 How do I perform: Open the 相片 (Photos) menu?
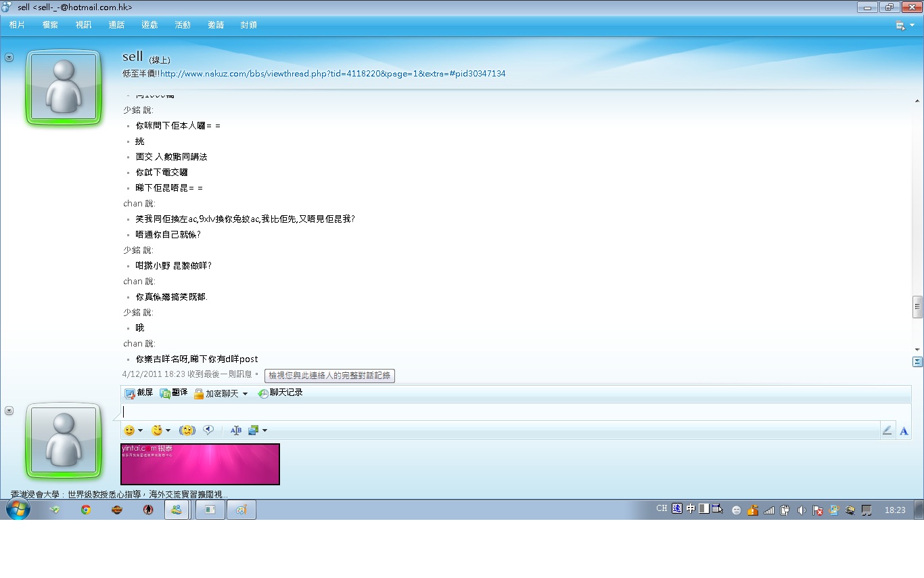(17, 25)
